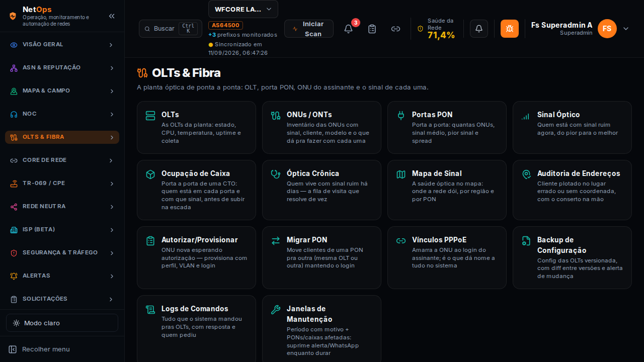Screen dimensions: 644x362
Task: Click the Migrar PON arrows icon
Action: coord(276,241)
